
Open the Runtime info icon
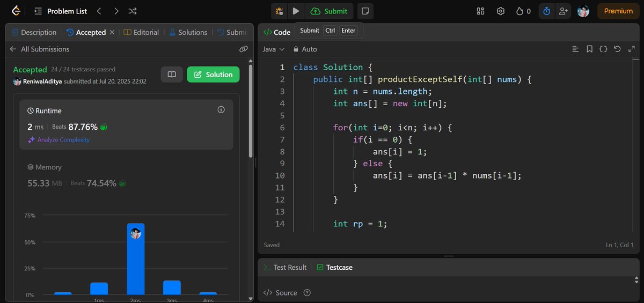point(221,109)
